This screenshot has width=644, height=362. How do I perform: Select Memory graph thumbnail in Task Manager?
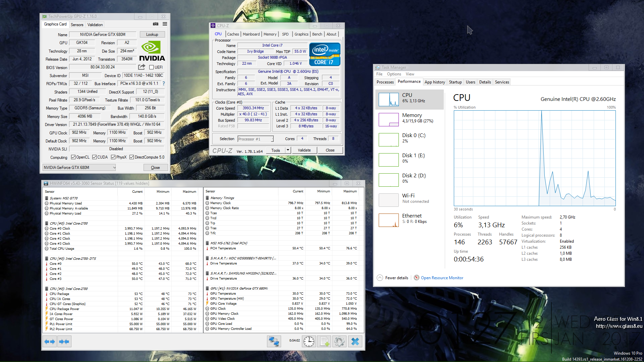point(389,120)
